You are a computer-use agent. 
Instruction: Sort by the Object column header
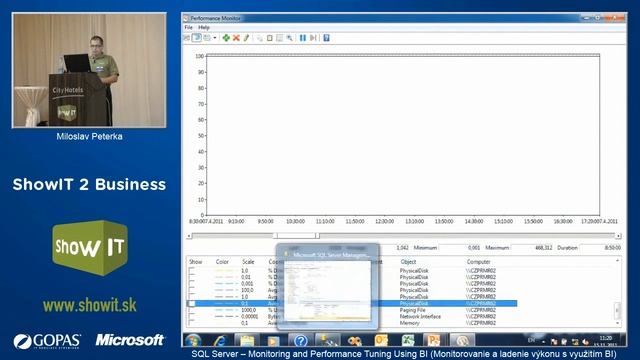408,262
